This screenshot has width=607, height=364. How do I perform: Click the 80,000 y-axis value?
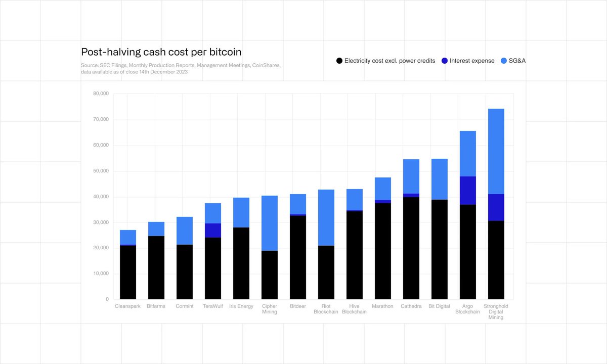coord(101,94)
